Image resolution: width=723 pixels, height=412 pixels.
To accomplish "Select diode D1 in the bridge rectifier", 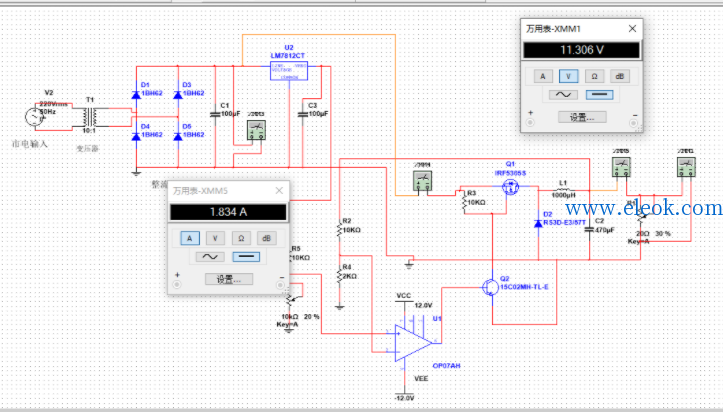I will pyautogui.click(x=136, y=94).
